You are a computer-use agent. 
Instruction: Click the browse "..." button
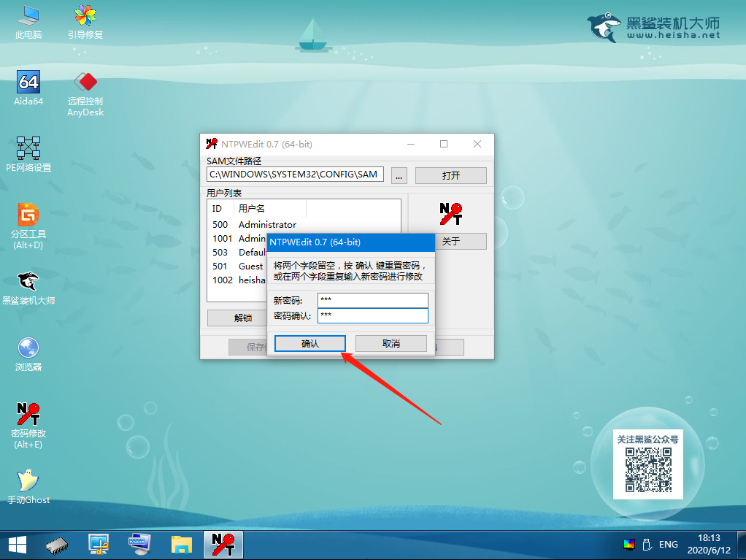point(399,176)
